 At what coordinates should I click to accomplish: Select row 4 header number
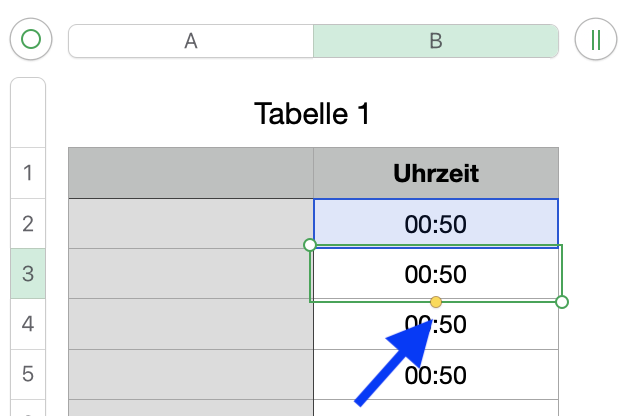coord(28,324)
